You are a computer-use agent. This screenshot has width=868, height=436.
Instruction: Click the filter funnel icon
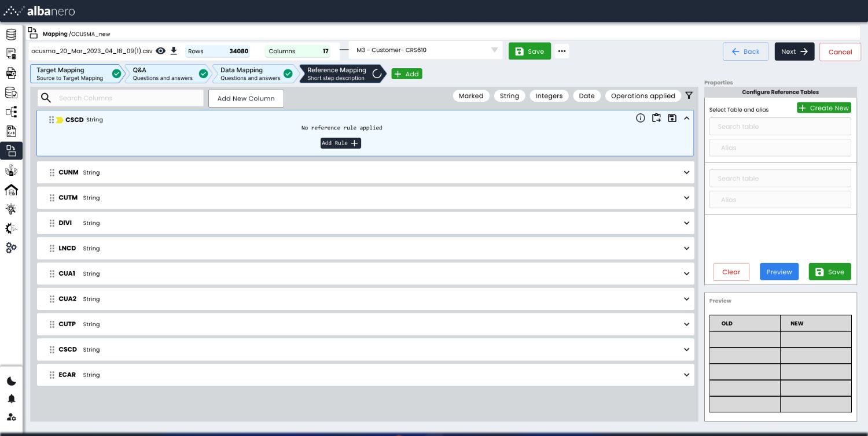coord(689,96)
